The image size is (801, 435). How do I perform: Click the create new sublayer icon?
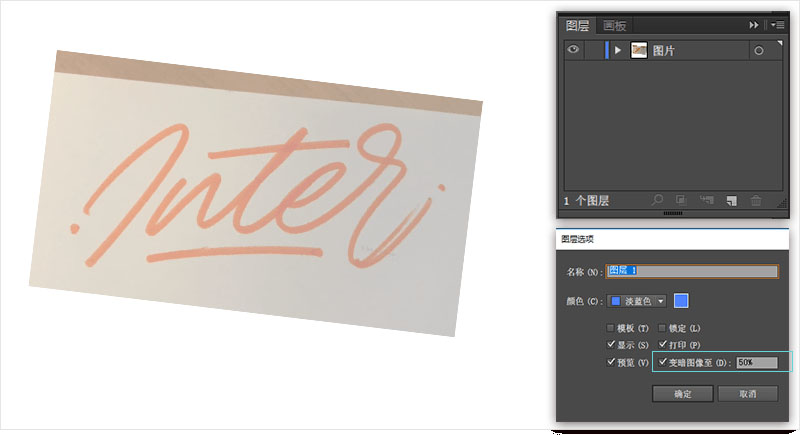tap(706, 200)
